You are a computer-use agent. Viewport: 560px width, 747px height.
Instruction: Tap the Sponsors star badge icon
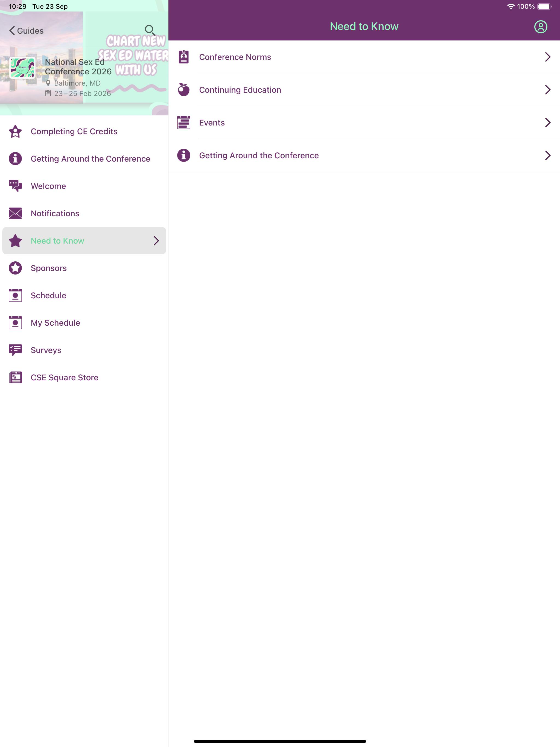pyautogui.click(x=15, y=268)
